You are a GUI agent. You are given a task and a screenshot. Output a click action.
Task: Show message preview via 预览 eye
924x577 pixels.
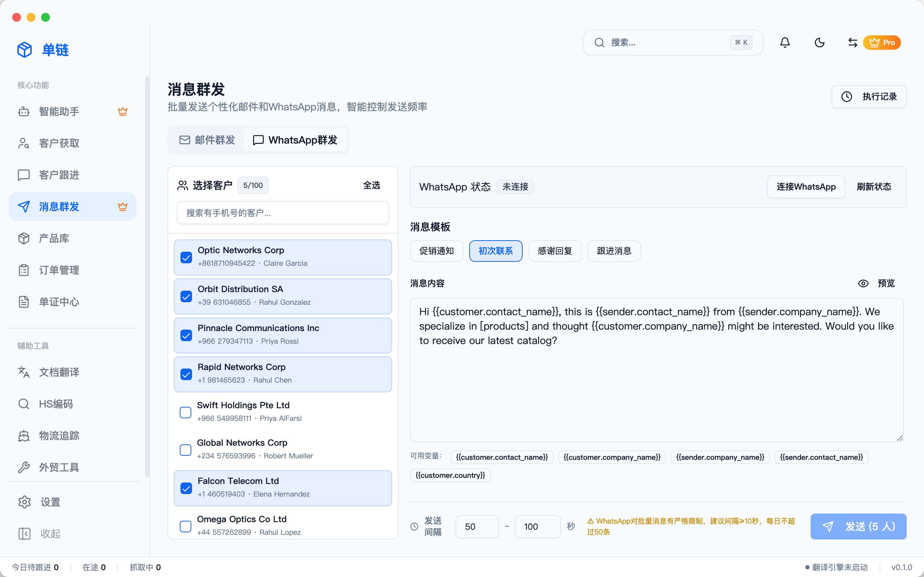[876, 283]
